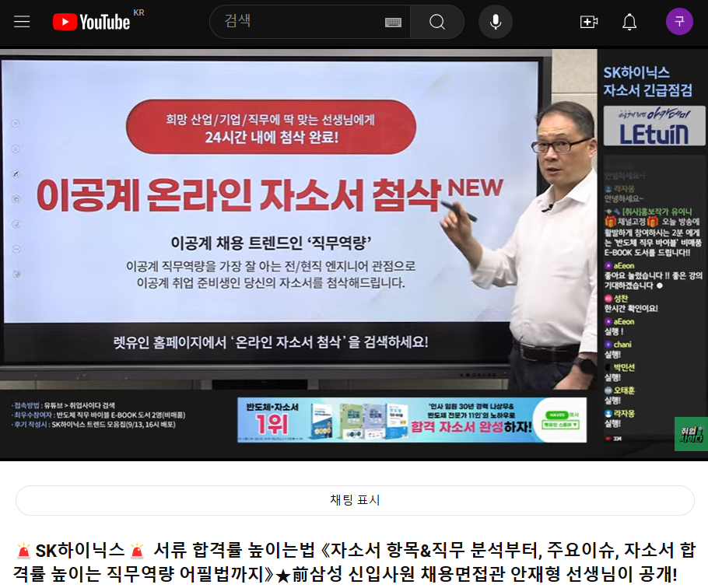Click the magnifier search button
Image resolution: width=708 pixels, height=588 pixels.
tap(437, 22)
